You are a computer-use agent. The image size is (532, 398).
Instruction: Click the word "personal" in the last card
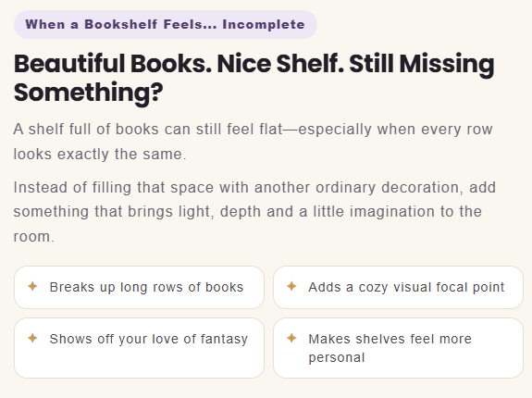(x=337, y=358)
